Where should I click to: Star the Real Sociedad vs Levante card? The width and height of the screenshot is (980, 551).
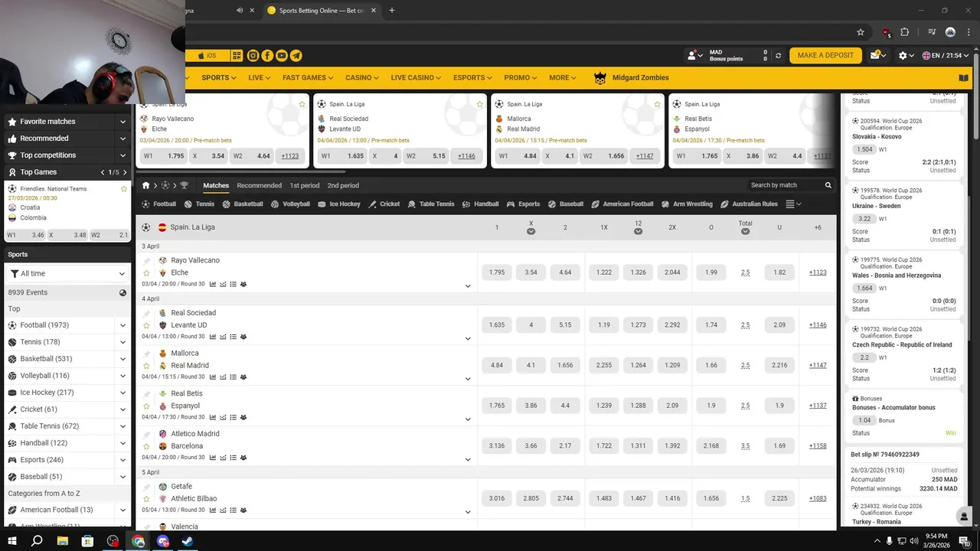click(479, 104)
